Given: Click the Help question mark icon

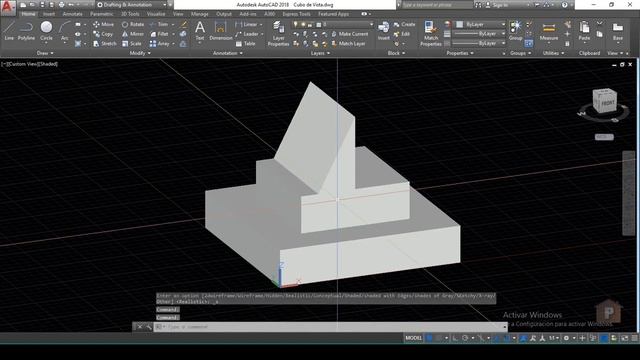Looking at the screenshot, I should (564, 5).
